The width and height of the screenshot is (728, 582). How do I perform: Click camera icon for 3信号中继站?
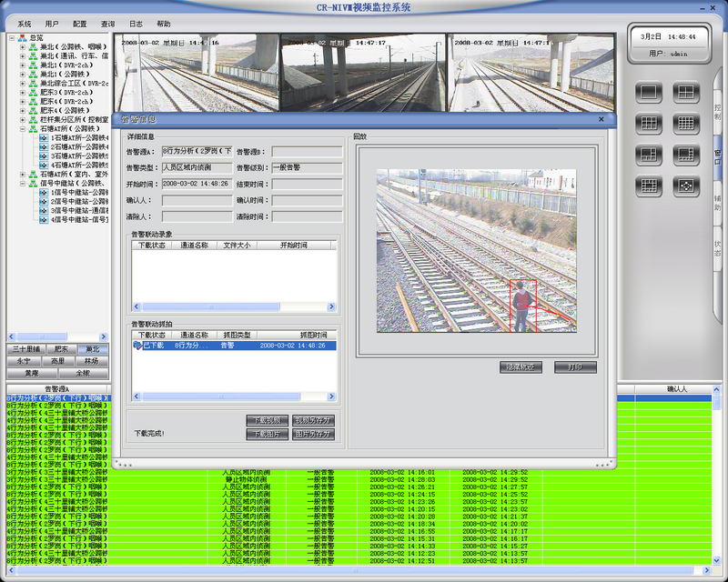(x=44, y=210)
